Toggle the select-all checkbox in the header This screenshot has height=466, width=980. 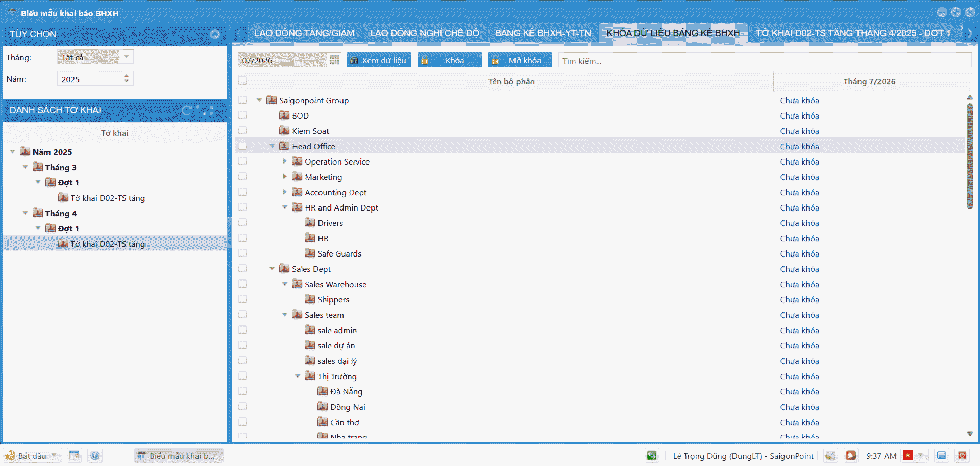tap(242, 81)
